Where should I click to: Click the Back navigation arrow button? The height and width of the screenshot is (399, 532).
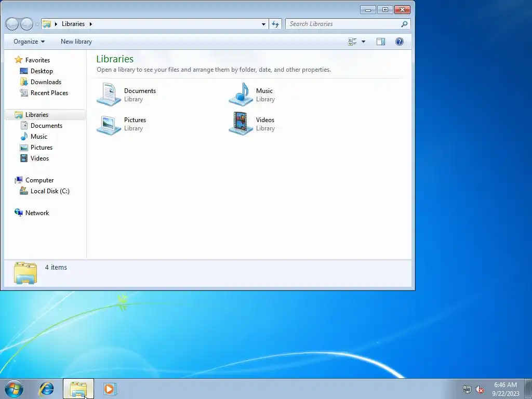click(x=12, y=24)
